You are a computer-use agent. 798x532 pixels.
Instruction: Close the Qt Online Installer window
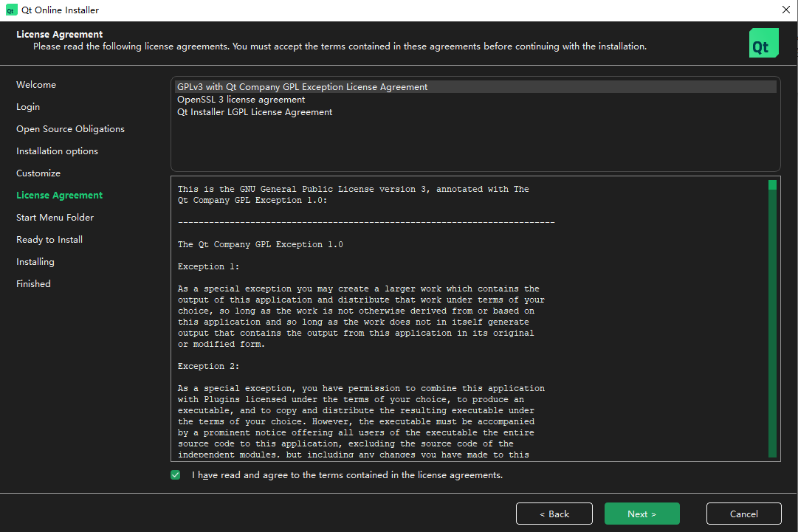pyautogui.click(x=785, y=10)
